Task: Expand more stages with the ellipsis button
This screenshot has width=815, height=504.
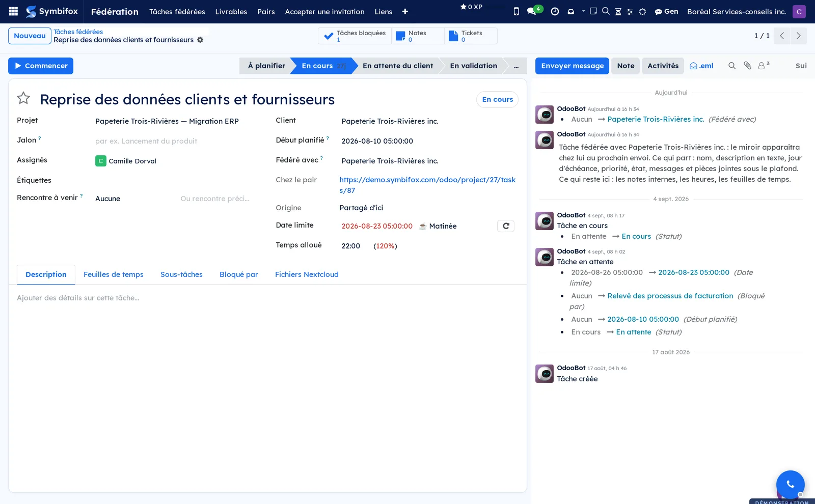Action: tap(516, 66)
